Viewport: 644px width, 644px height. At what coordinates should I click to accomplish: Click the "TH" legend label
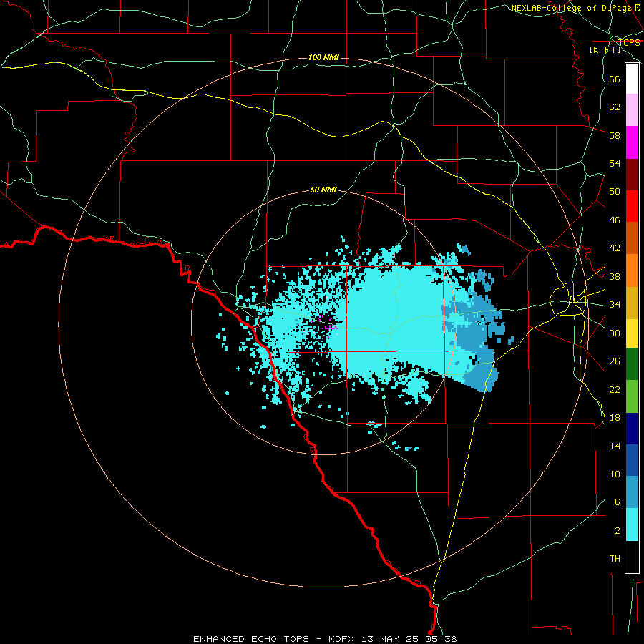click(x=615, y=559)
